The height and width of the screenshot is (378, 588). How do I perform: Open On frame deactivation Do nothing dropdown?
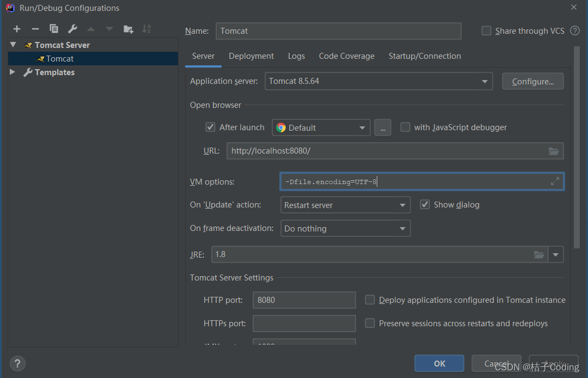(x=345, y=228)
